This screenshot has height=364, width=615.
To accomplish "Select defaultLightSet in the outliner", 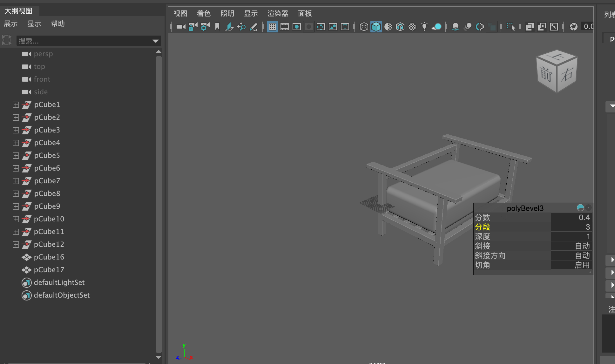I will [x=59, y=282].
